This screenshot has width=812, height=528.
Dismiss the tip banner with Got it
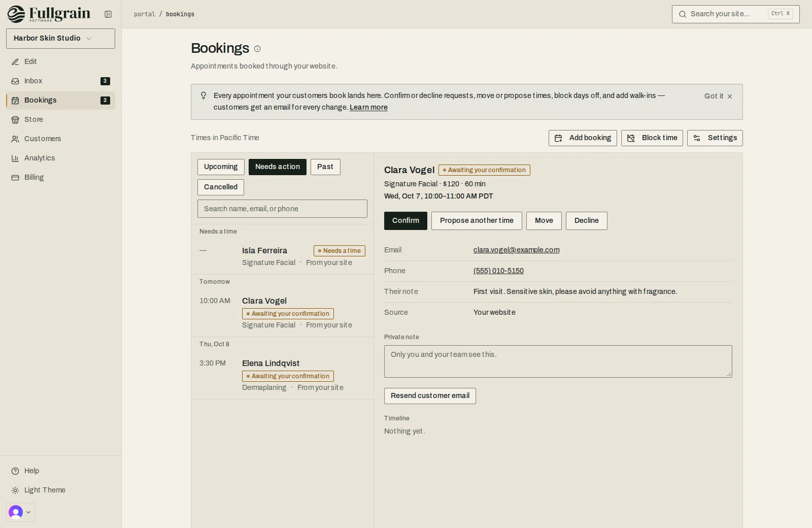[718, 96]
